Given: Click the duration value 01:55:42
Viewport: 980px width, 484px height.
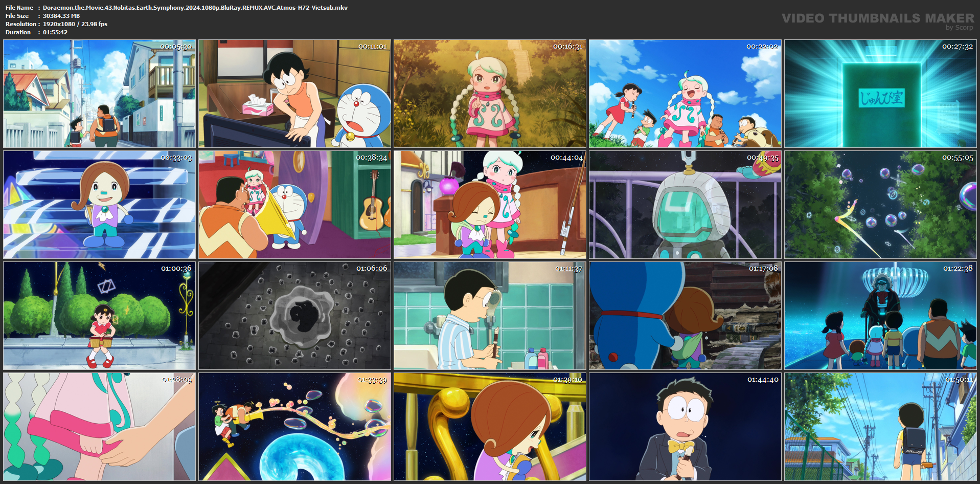Looking at the screenshot, I should [55, 32].
